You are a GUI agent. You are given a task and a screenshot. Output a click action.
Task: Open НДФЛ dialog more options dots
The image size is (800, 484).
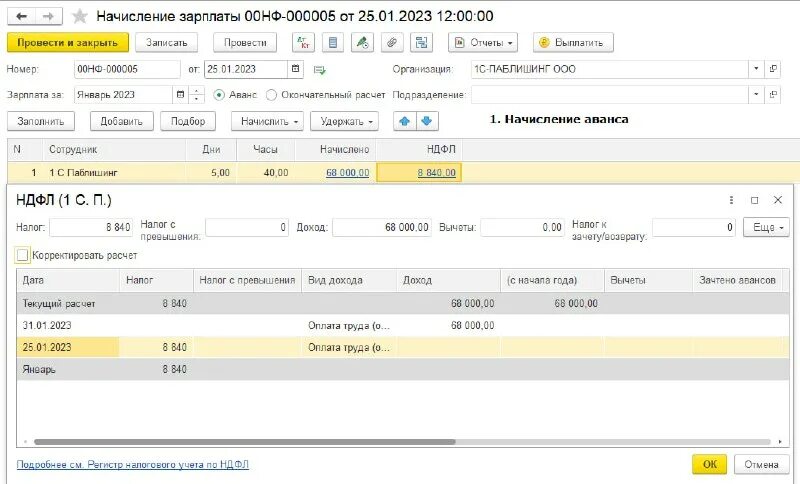[732, 200]
